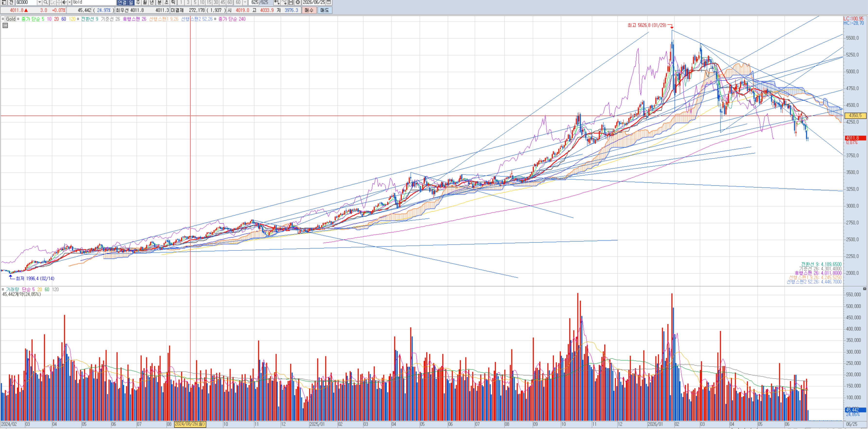Click the 전 button at toolbar left

pos(11,2)
